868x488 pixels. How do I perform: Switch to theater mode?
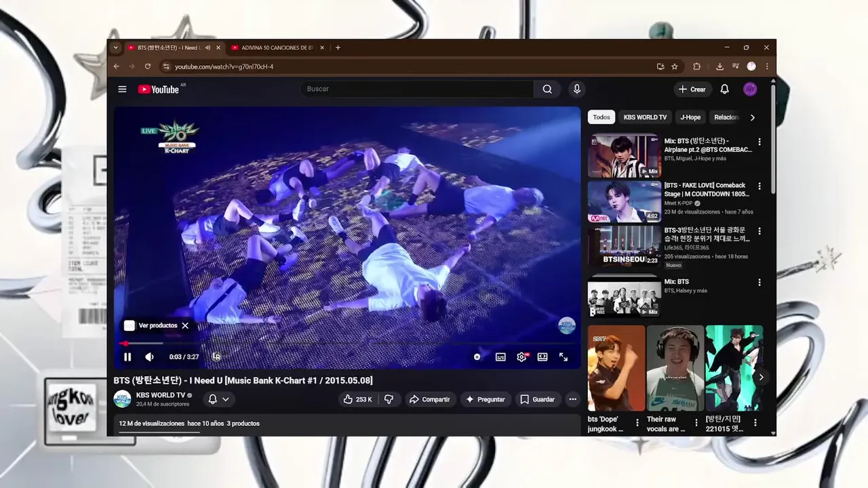coord(542,357)
